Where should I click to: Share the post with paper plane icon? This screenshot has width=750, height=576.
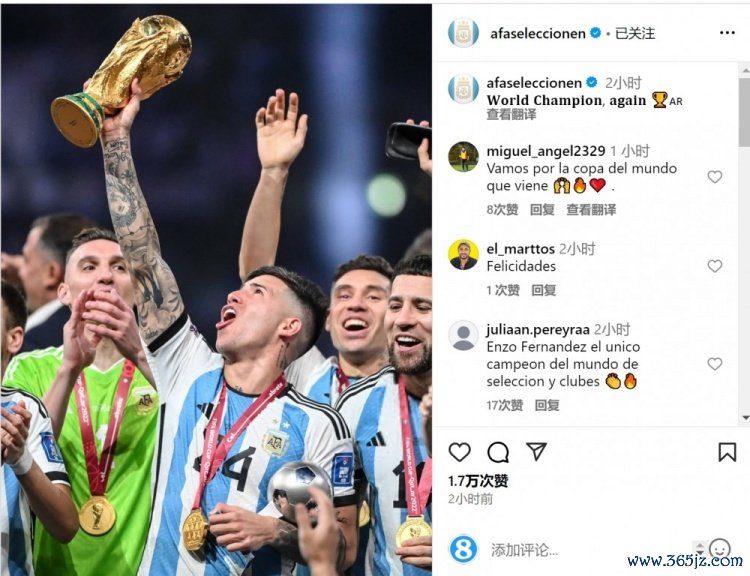click(x=536, y=451)
